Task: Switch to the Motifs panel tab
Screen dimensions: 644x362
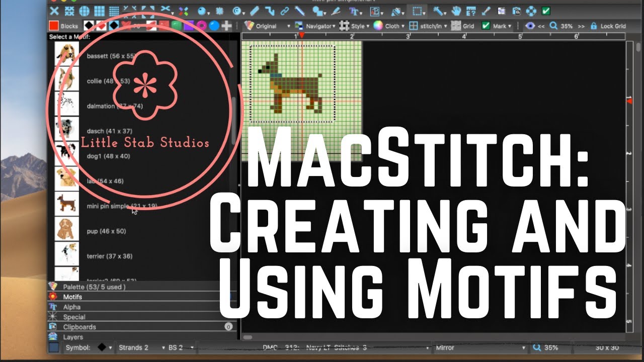Action: point(142,297)
